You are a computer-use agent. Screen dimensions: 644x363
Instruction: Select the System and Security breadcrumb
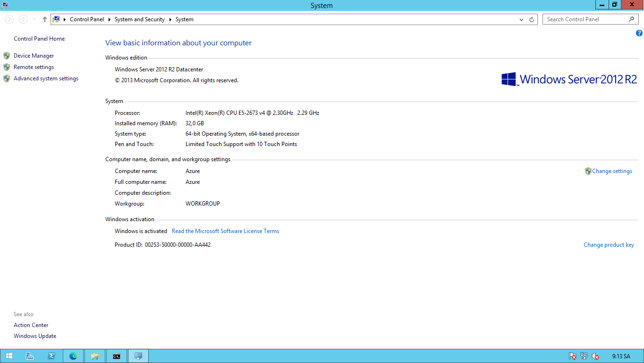click(140, 19)
